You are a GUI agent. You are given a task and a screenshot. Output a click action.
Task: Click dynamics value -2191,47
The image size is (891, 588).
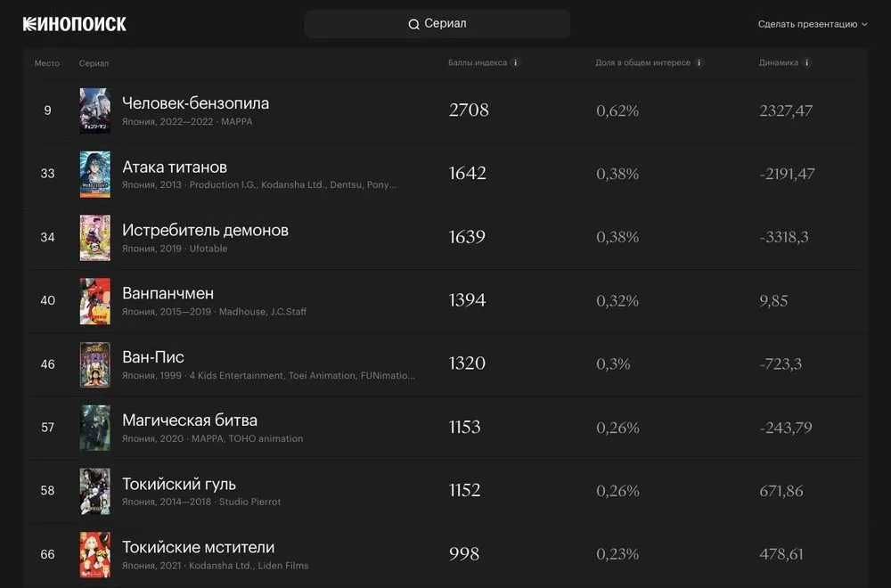click(x=787, y=174)
